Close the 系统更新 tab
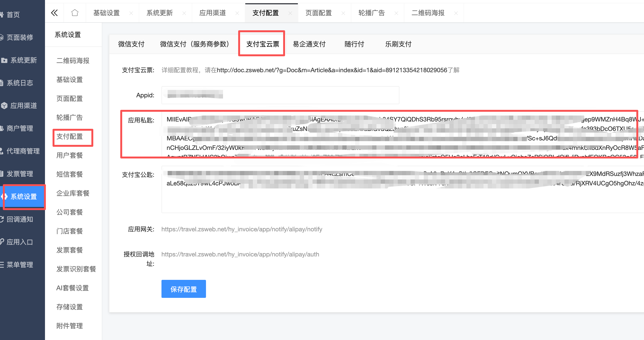Viewport: 644px width, 340px height. (x=184, y=13)
